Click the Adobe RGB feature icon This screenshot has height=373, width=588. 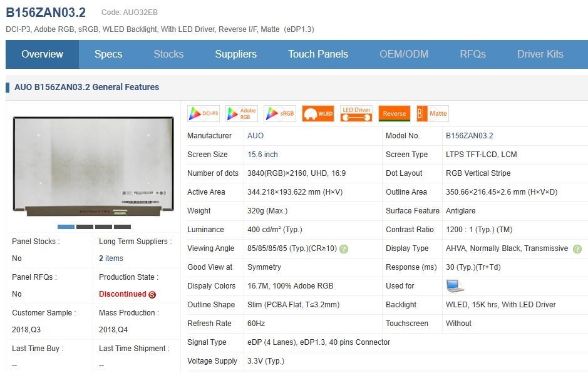[x=242, y=113]
